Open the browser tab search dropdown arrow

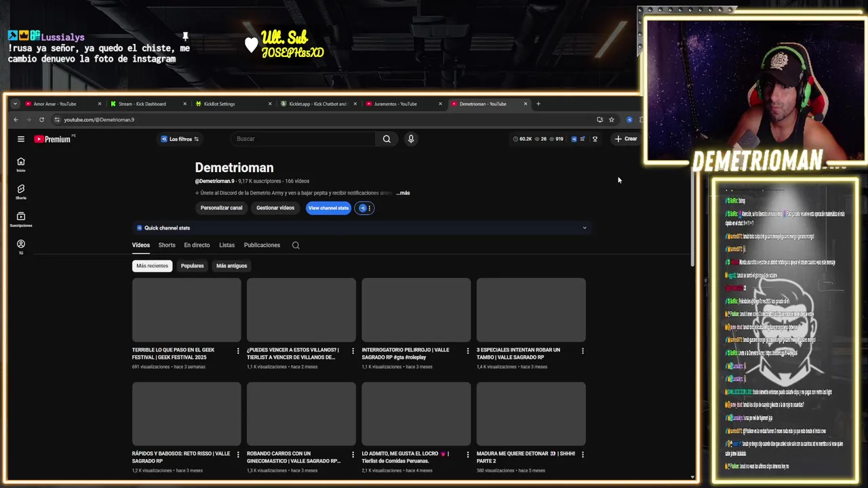[x=15, y=104]
